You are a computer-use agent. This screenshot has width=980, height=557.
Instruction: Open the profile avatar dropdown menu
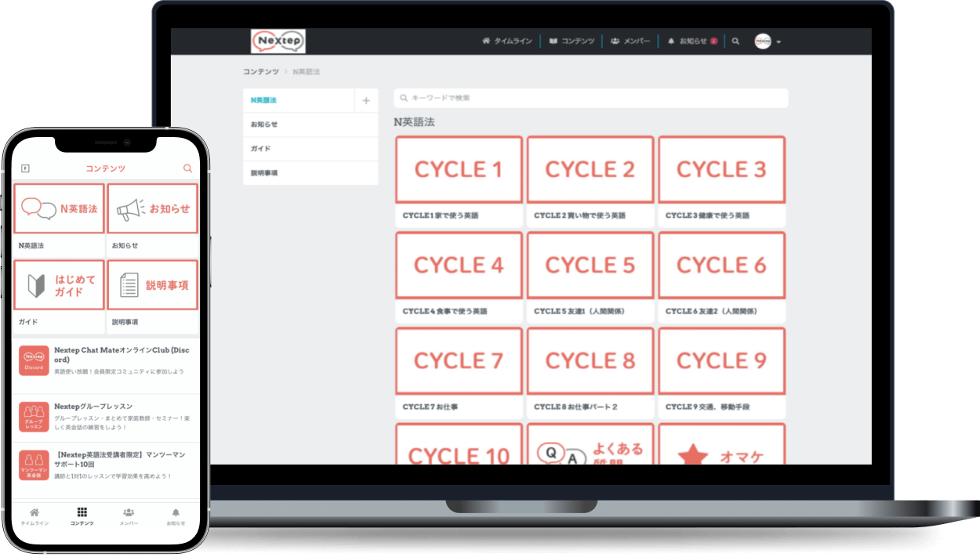[763, 41]
